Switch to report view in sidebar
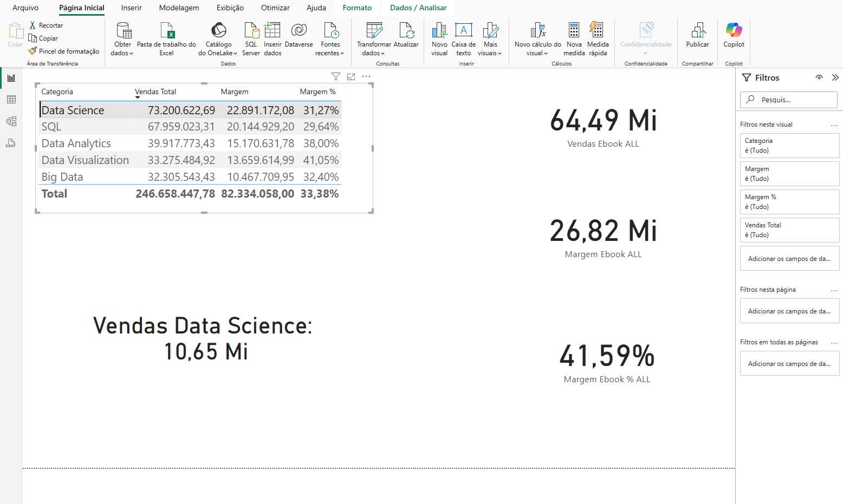Screen dimensions: 843x504 click(x=11, y=78)
